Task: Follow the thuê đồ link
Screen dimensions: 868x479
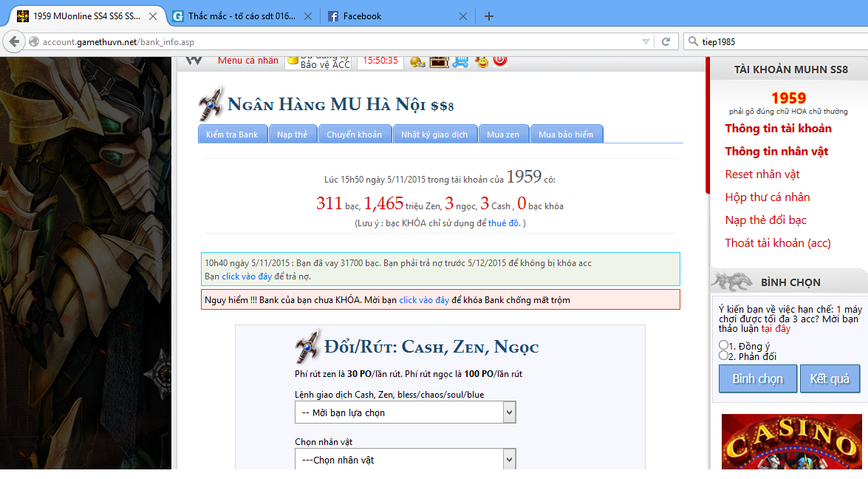Action: click(x=504, y=223)
